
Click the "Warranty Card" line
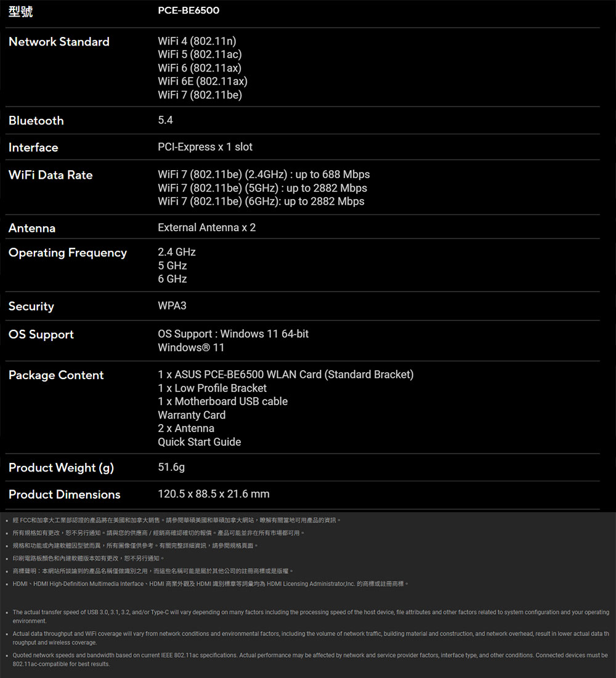(x=192, y=415)
